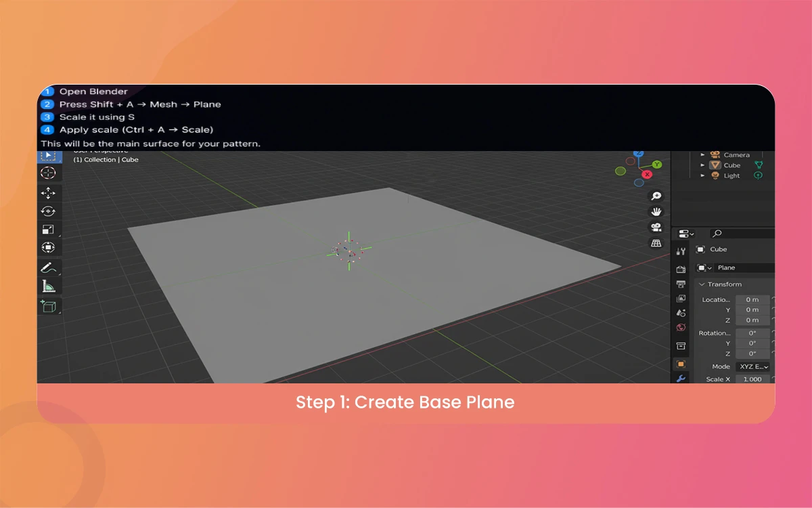Switch to the World properties tab
The image size is (812, 508).
click(x=681, y=328)
